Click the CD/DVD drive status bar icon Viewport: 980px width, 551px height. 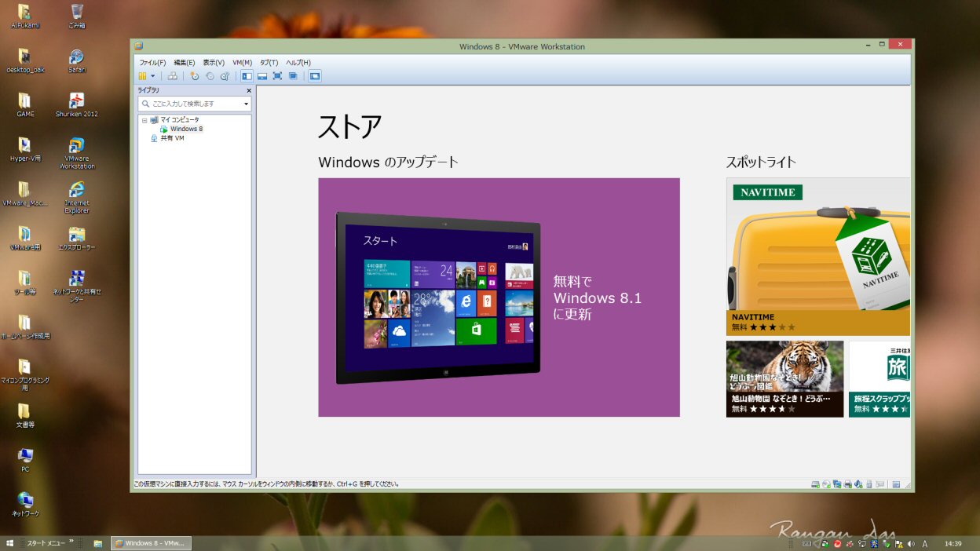[827, 484]
